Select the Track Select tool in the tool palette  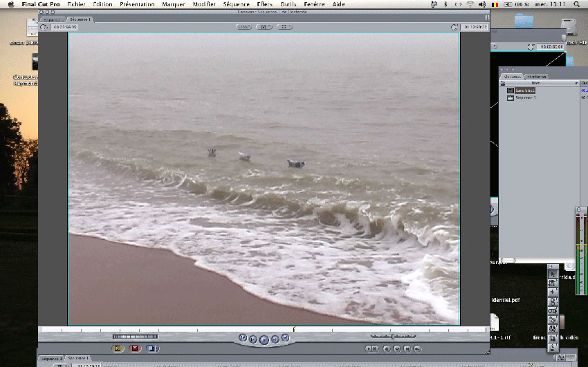tap(553, 292)
